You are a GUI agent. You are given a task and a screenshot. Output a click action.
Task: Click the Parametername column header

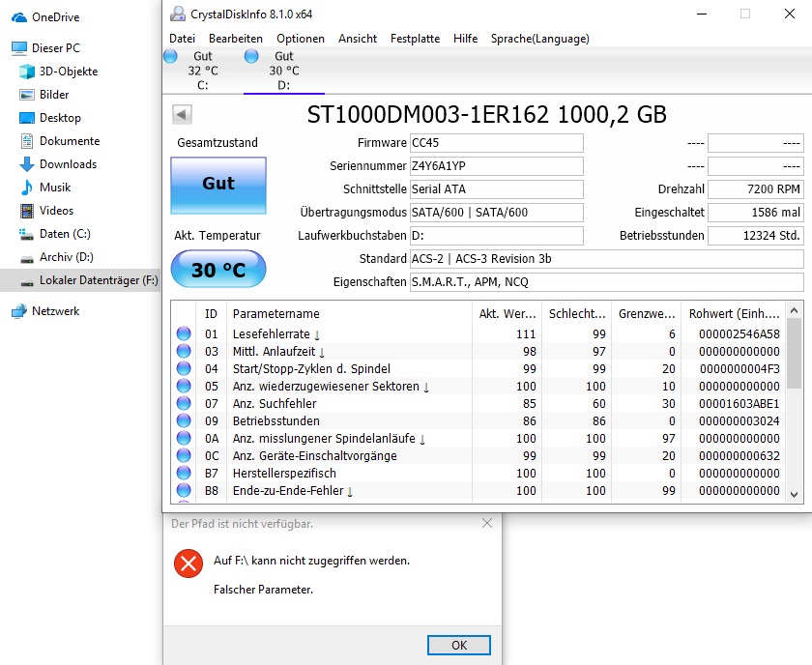pyautogui.click(x=350, y=313)
